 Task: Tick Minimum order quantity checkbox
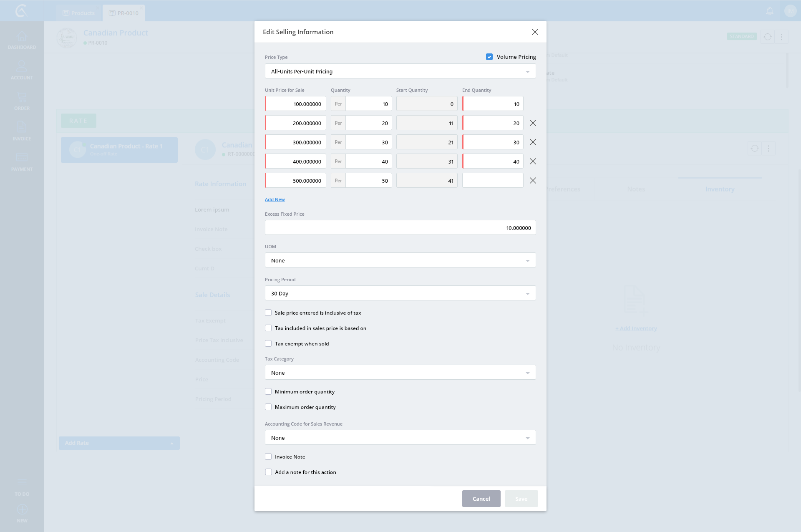[268, 391]
